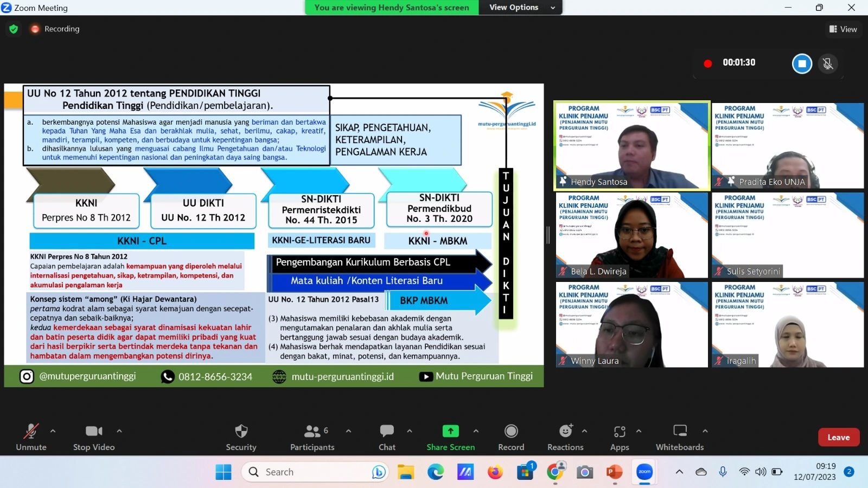The width and height of the screenshot is (868, 488).
Task: Expand audio settings arrow beside Unmute
Action: (x=53, y=431)
